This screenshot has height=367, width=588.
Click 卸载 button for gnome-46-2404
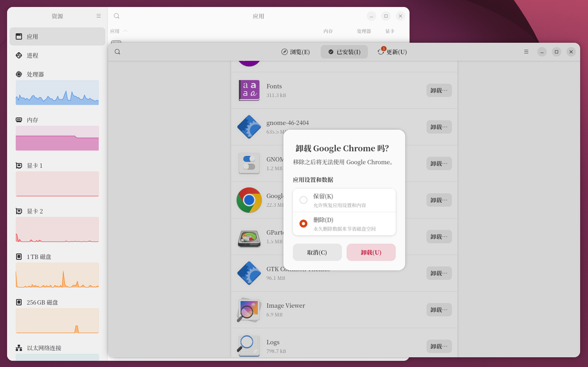(439, 127)
